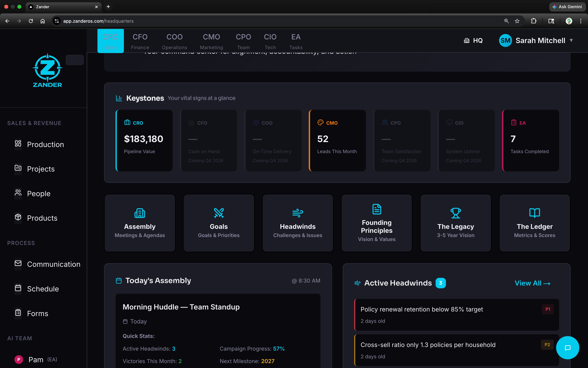Click the HQ button
588x368 pixels.
(x=473, y=41)
